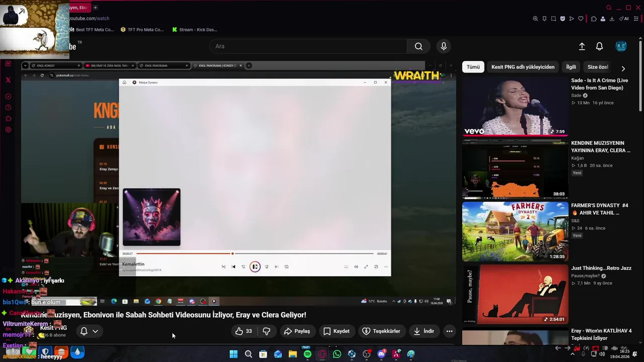Open the extensions puzzle icon

point(594,19)
